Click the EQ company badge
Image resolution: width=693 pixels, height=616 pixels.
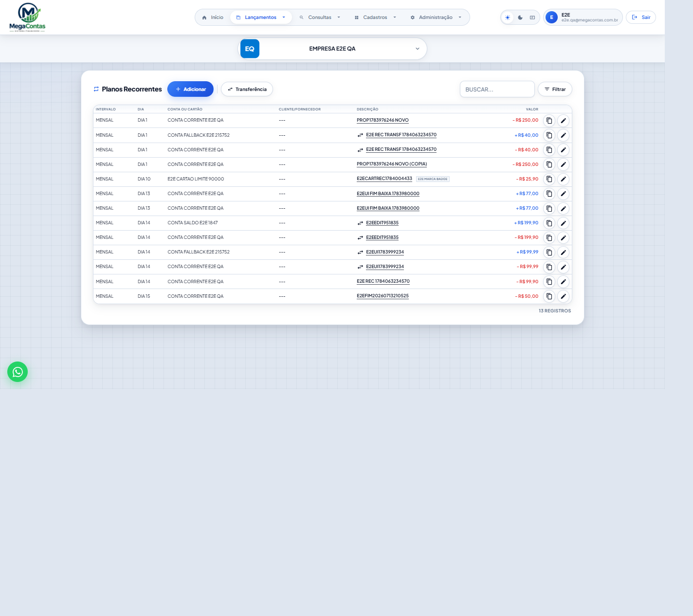click(x=250, y=49)
